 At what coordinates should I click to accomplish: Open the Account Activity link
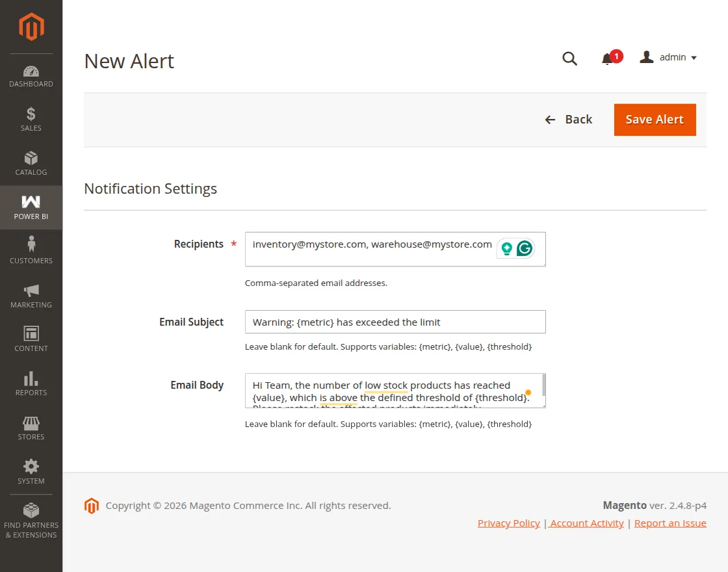point(586,523)
